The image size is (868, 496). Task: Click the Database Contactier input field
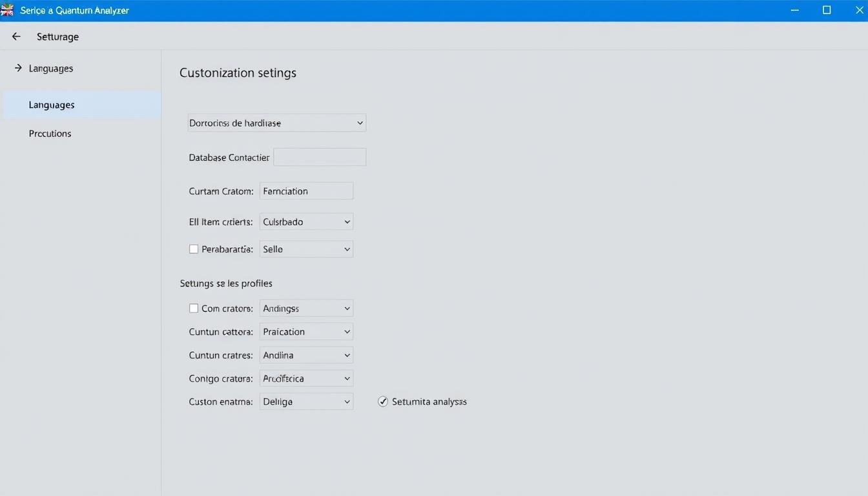coord(320,157)
